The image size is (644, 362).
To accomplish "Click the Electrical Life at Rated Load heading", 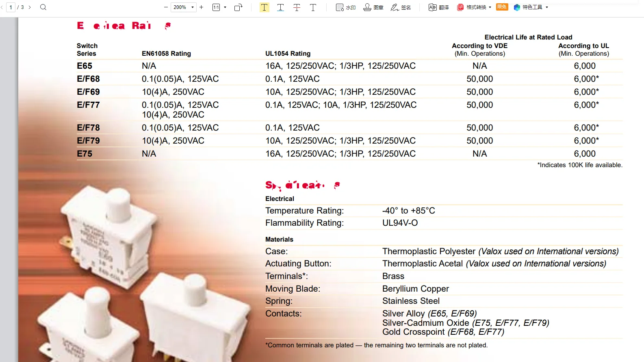I will tap(528, 37).
